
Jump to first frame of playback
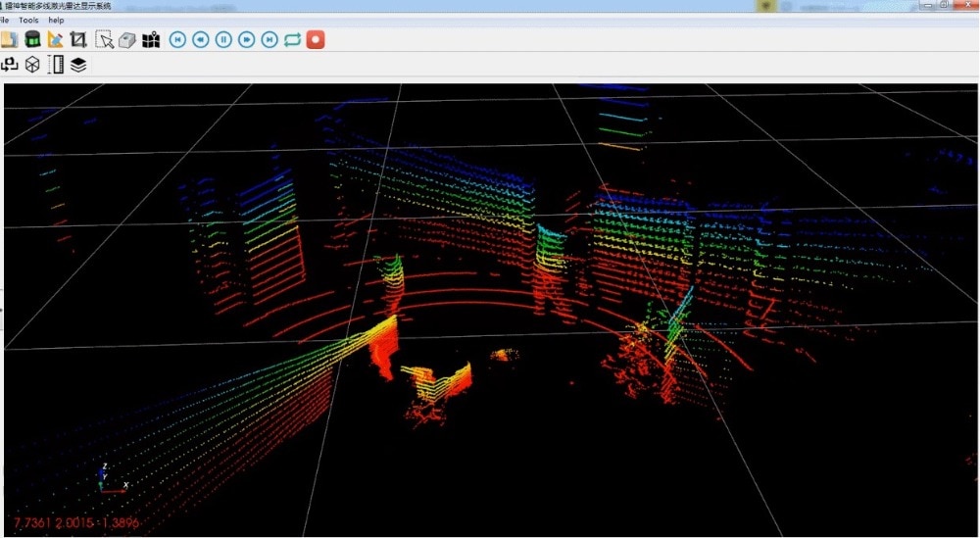[177, 39]
